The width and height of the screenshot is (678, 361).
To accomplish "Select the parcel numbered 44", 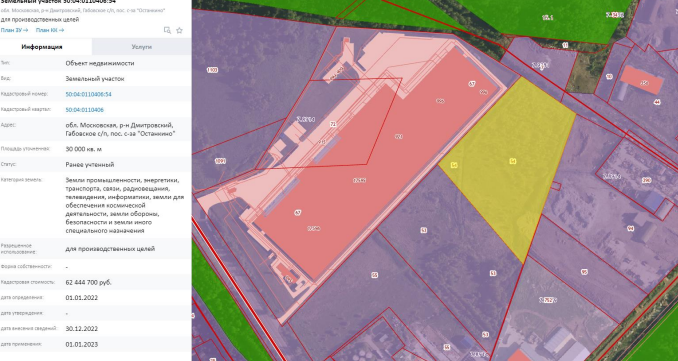I will (657, 102).
